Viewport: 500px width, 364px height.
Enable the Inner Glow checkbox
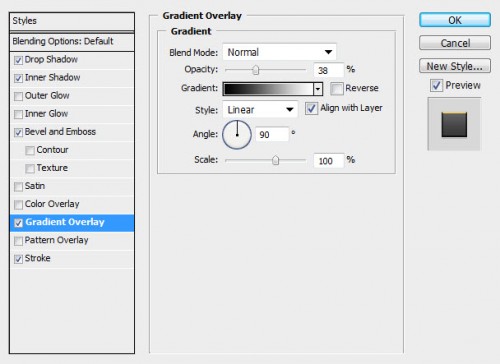pos(18,114)
